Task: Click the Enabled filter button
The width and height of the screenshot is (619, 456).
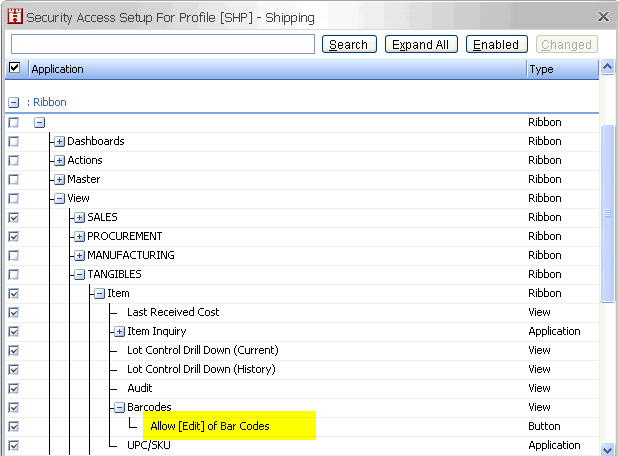Action: click(496, 45)
